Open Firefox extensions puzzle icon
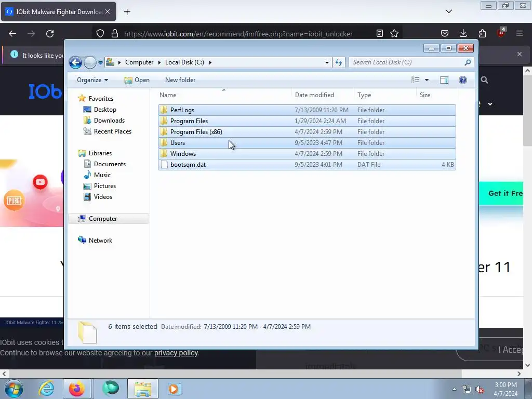Screen dimensions: 532x399 [x=482, y=33]
